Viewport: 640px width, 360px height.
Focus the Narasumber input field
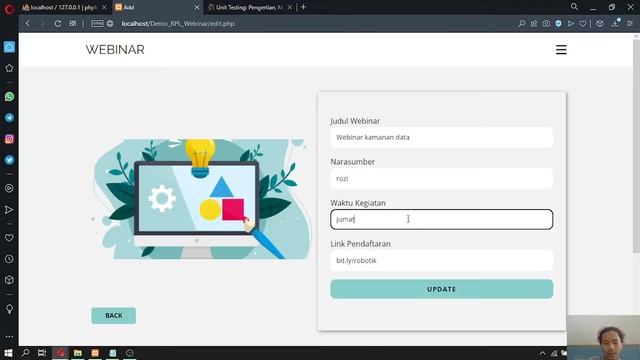(442, 178)
